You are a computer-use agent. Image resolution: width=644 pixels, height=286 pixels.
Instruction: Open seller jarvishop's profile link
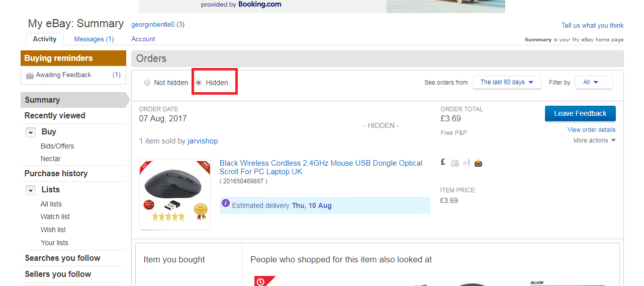203,141
